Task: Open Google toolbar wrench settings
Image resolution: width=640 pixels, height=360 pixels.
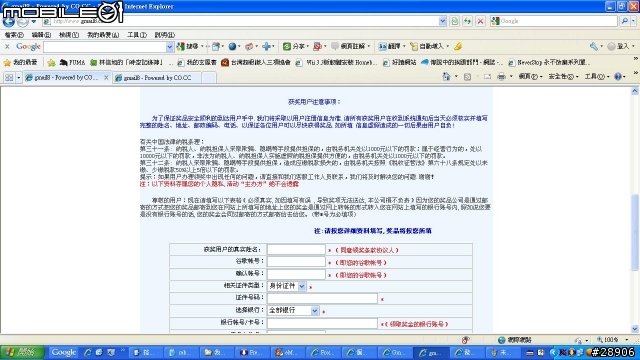Action: point(593,47)
